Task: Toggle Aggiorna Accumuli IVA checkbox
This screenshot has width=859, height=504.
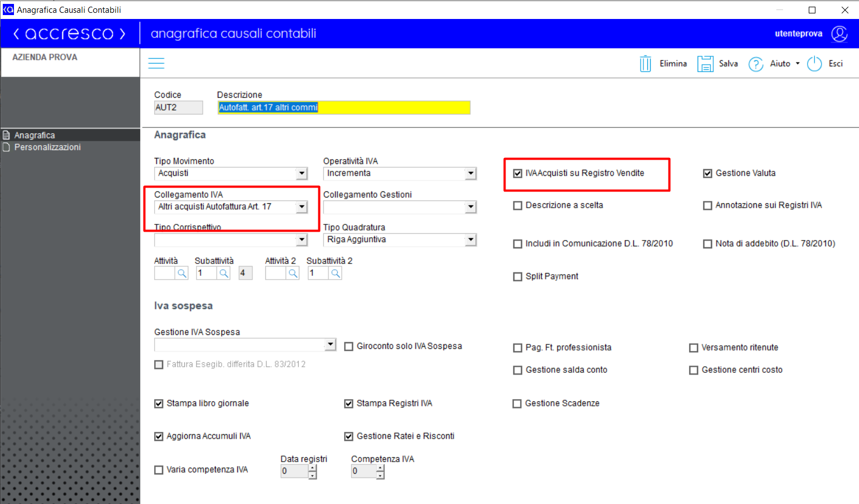Action: click(159, 436)
